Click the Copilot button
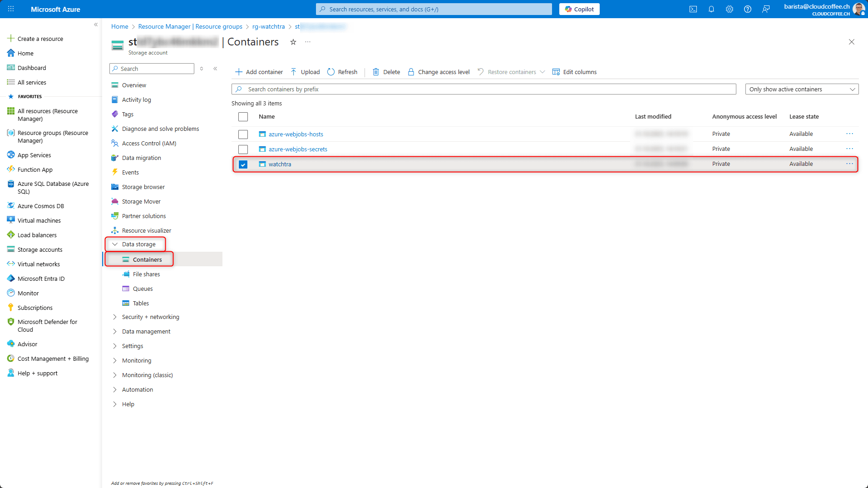The width and height of the screenshot is (868, 488). pos(579,9)
